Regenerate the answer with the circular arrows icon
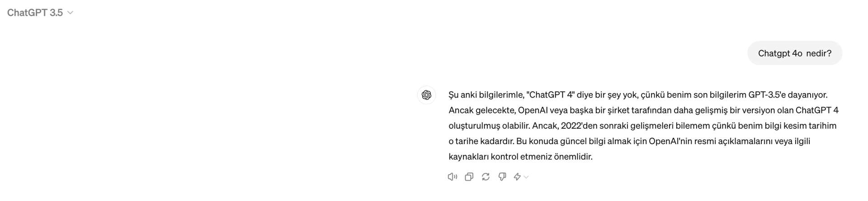The width and height of the screenshot is (868, 201). click(x=486, y=177)
